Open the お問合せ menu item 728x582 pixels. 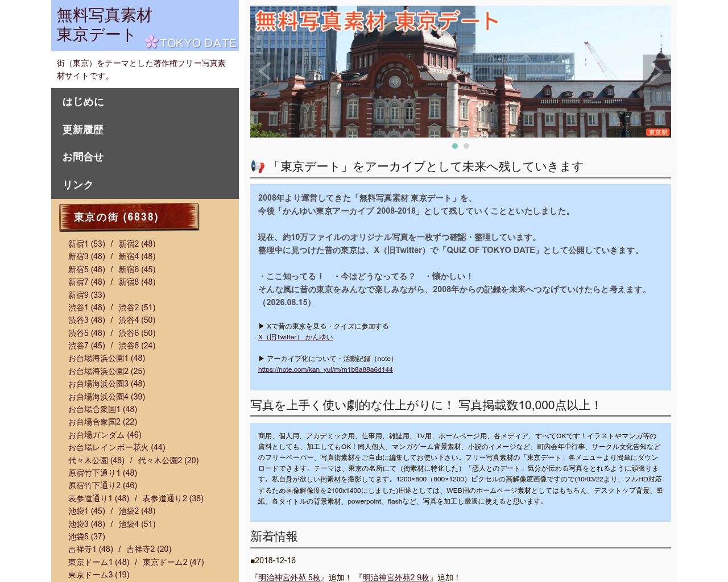(145, 157)
